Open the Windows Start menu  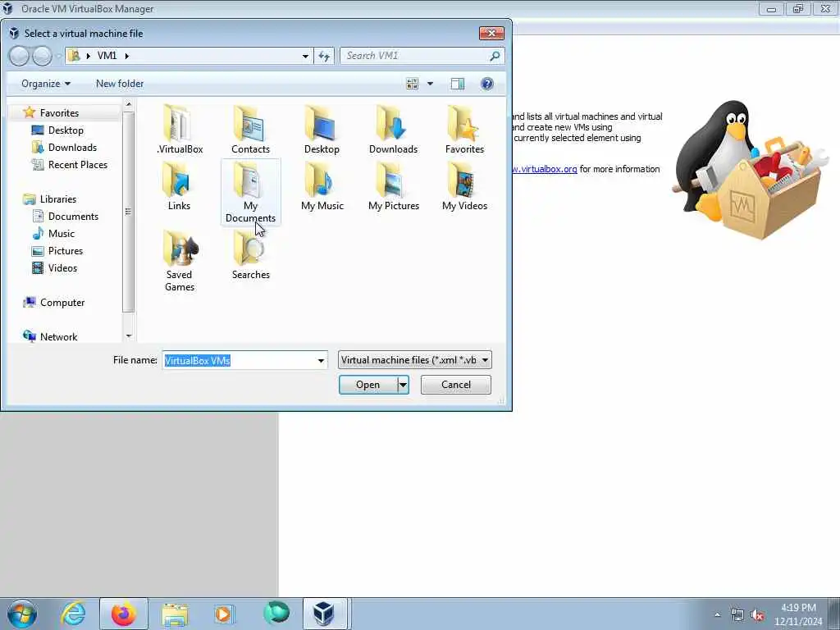(22, 614)
